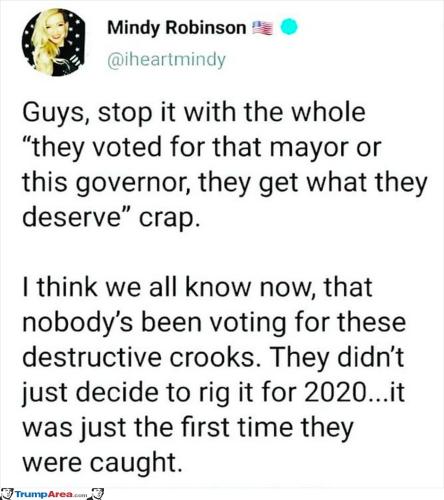Click the line "this governor, they get what they"
This screenshot has width=444, height=500.
225,182
